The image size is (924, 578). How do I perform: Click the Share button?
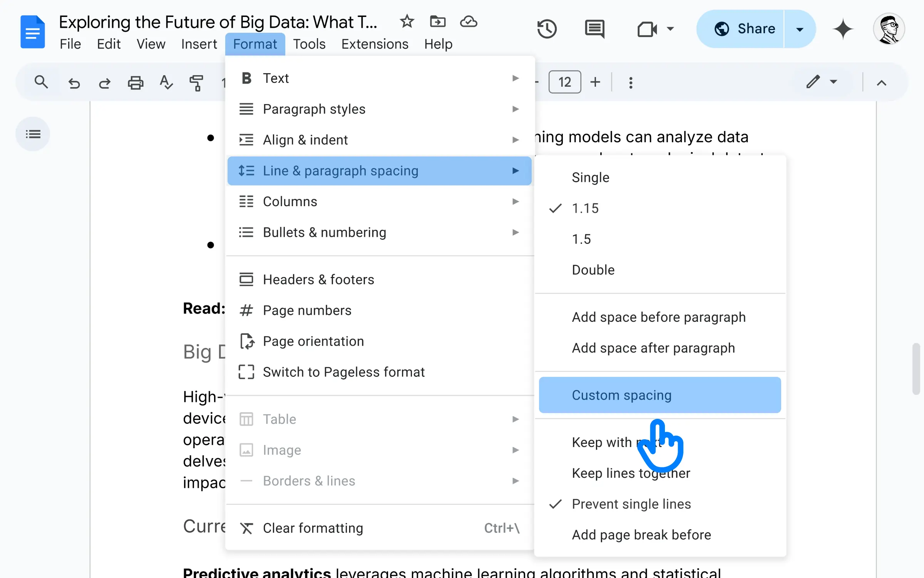point(740,29)
